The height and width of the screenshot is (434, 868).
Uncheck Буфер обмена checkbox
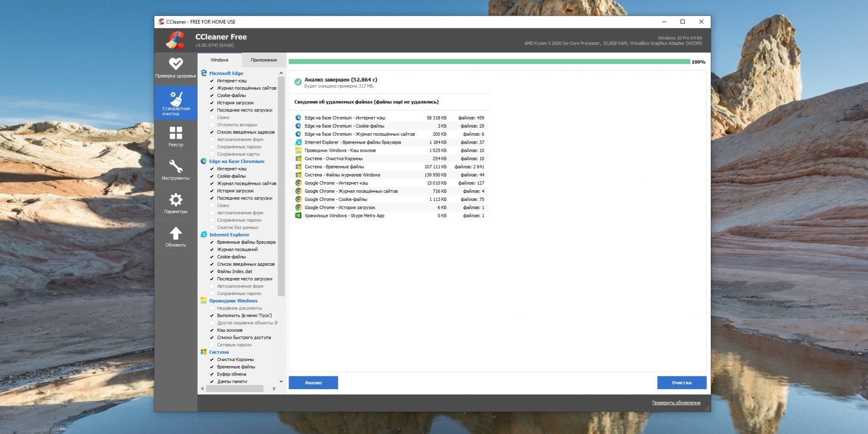click(212, 374)
